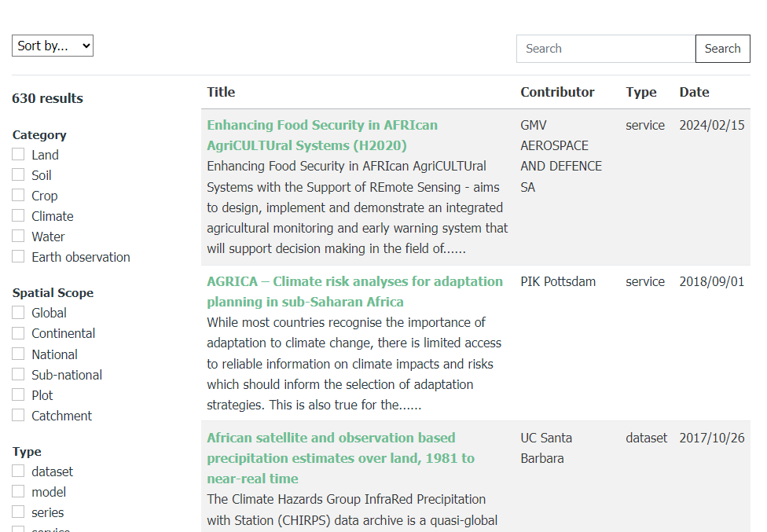The image size is (767, 532).
Task: Enable the Land category checkbox
Action: coord(18,155)
